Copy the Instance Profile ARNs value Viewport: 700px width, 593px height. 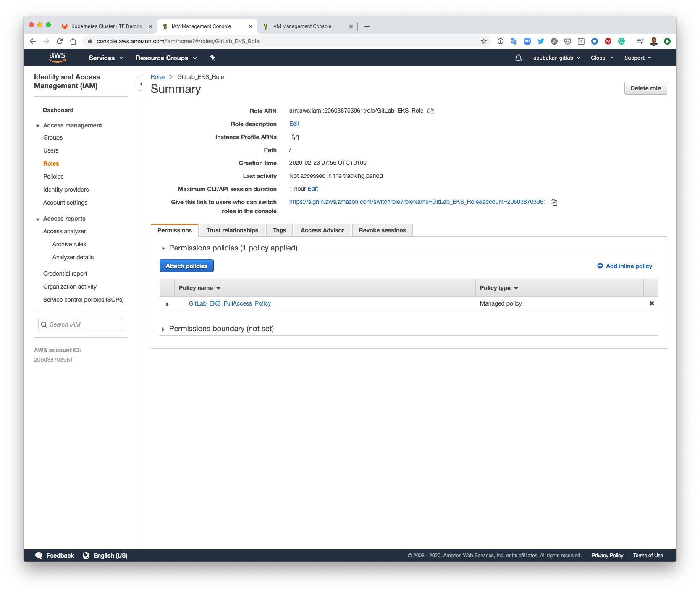point(295,137)
